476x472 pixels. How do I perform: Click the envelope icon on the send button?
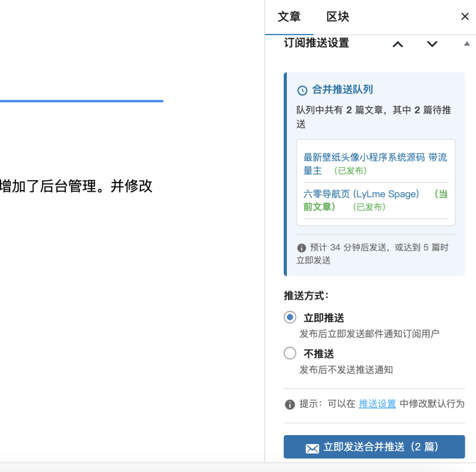(312, 446)
